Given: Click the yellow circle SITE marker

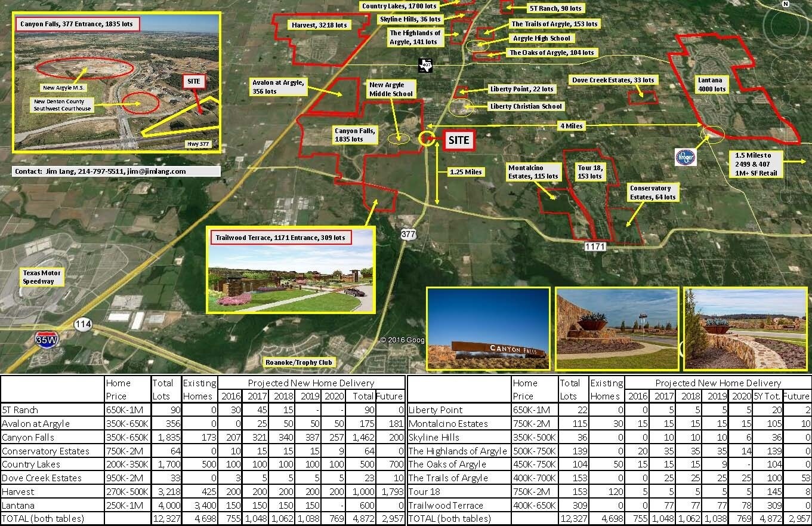Looking at the screenshot, I should (x=425, y=139).
